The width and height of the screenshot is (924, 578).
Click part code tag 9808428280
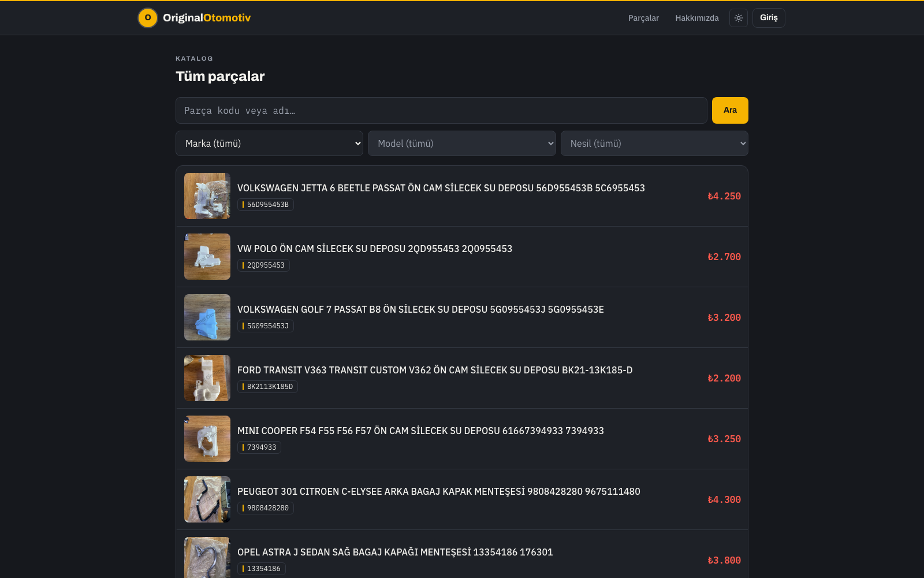click(x=266, y=508)
